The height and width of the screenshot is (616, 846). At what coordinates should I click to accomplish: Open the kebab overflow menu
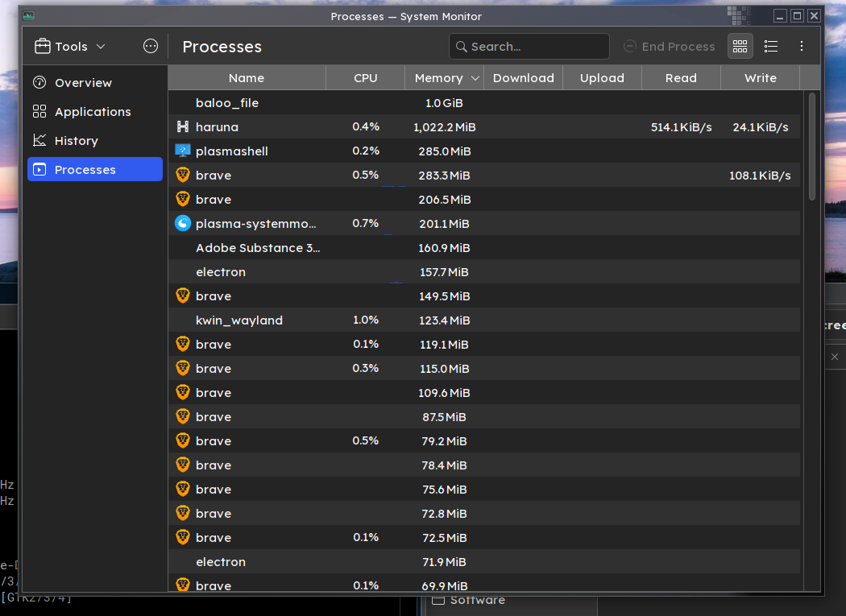point(801,47)
